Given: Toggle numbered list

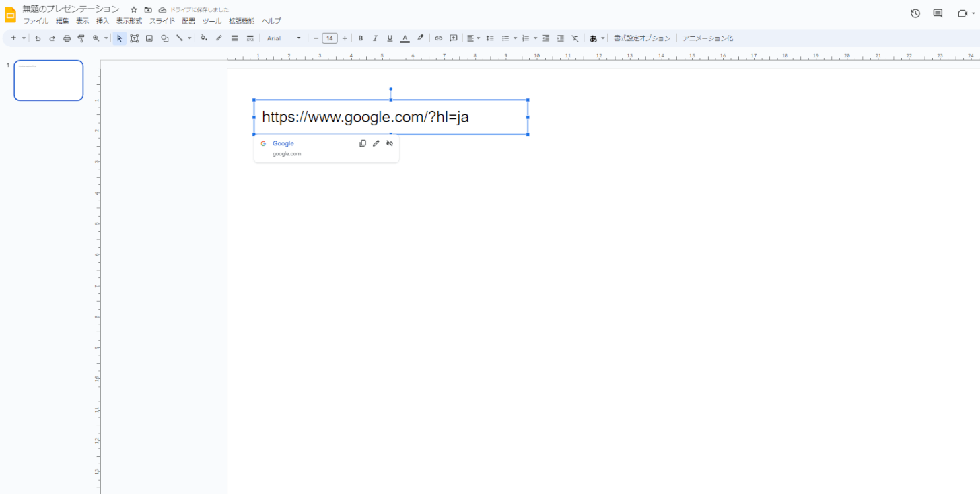Looking at the screenshot, I should pyautogui.click(x=526, y=38).
